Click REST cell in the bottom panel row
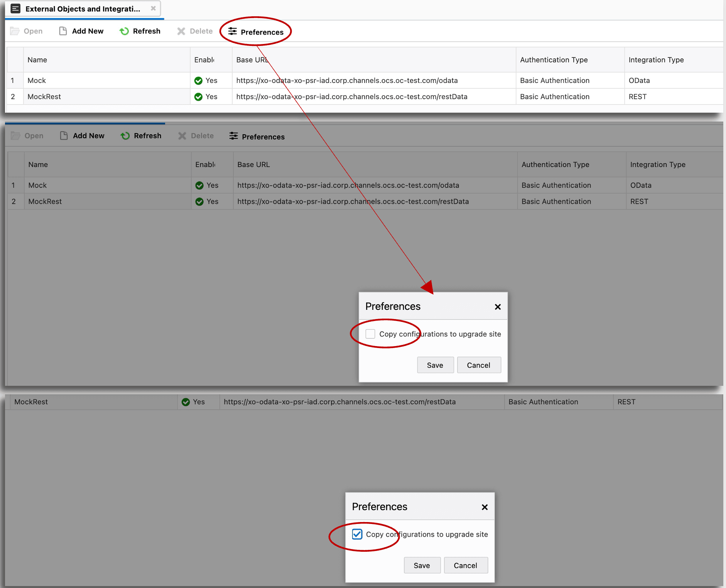Image resolution: width=726 pixels, height=588 pixels. 626,402
